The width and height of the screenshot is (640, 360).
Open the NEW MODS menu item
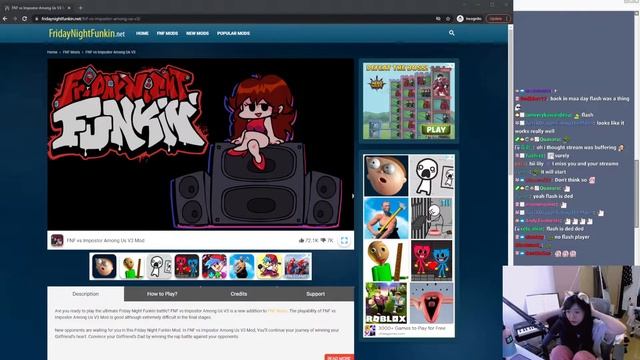point(198,33)
